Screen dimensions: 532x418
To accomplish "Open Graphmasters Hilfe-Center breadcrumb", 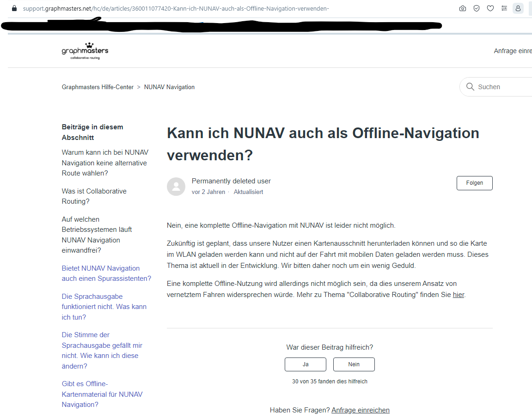I will click(98, 87).
